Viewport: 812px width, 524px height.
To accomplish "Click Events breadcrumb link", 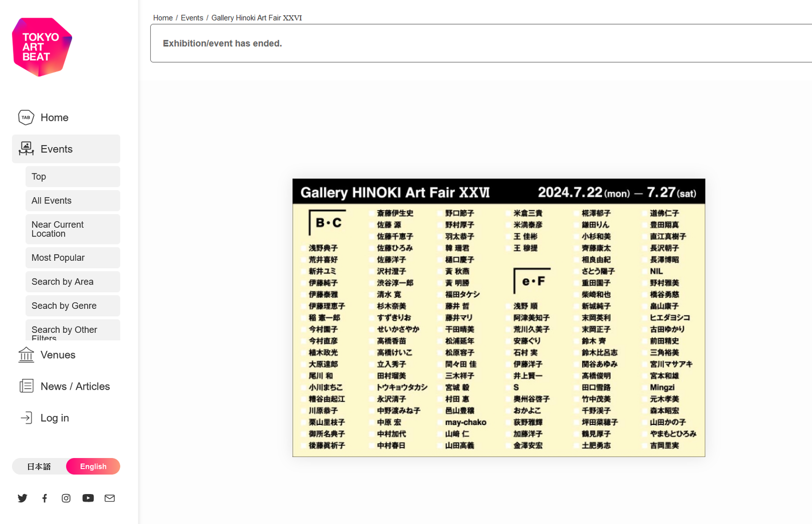I will click(x=192, y=18).
